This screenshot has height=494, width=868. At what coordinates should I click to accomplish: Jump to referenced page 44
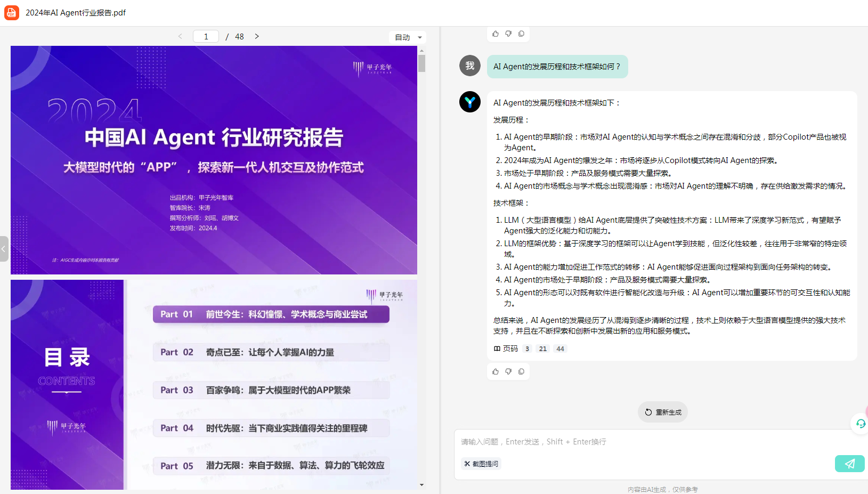pos(560,349)
